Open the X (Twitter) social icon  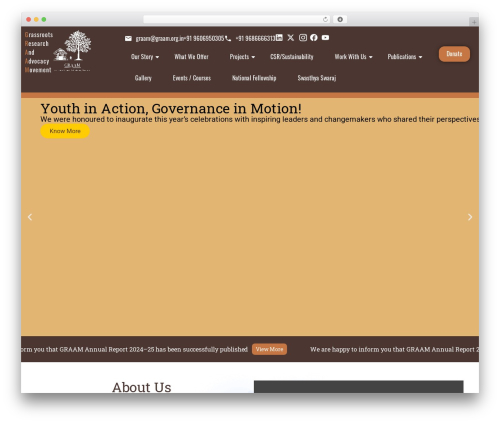coord(291,38)
